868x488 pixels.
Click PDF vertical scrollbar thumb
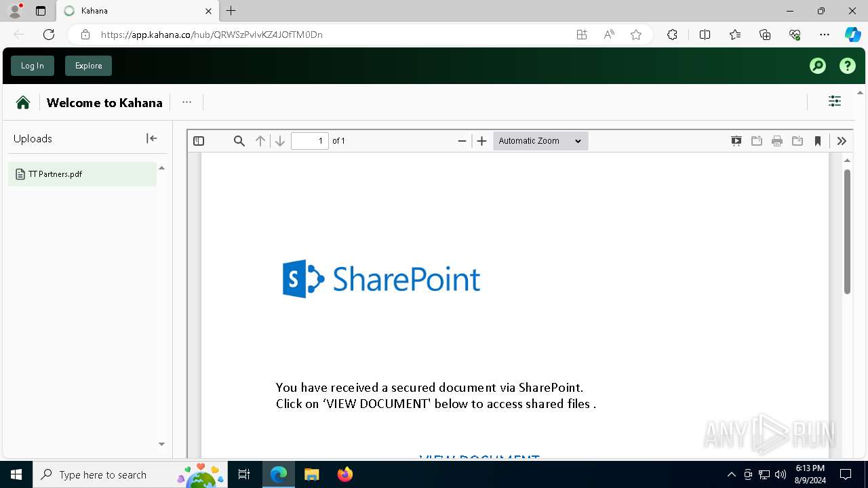847,232
